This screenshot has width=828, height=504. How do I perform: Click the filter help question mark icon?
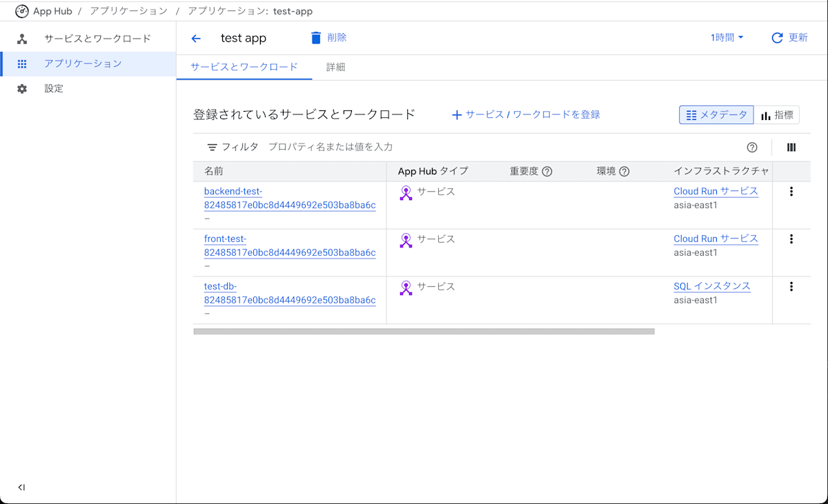[752, 147]
